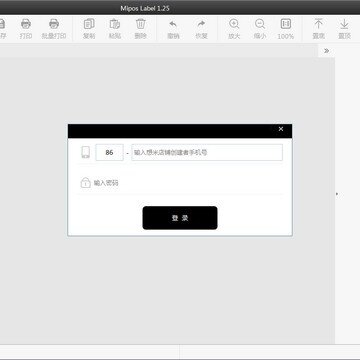
Task: Expand the side panel with double chevron
Action: (x=326, y=51)
